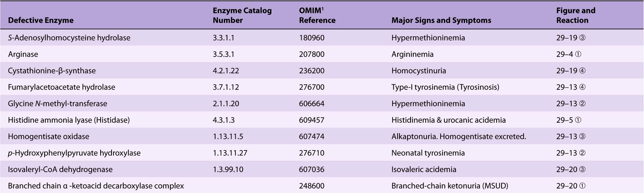Open OMIM reference 606664

312,103
